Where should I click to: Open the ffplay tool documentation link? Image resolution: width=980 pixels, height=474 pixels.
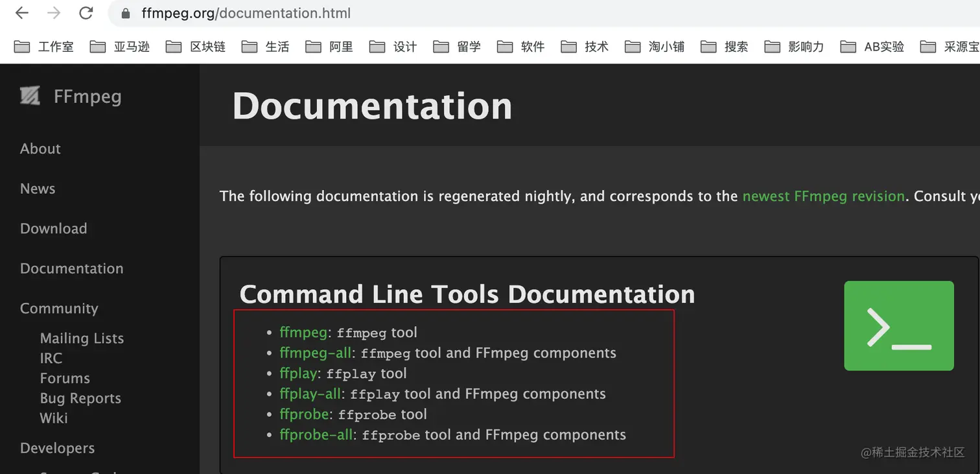298,373
